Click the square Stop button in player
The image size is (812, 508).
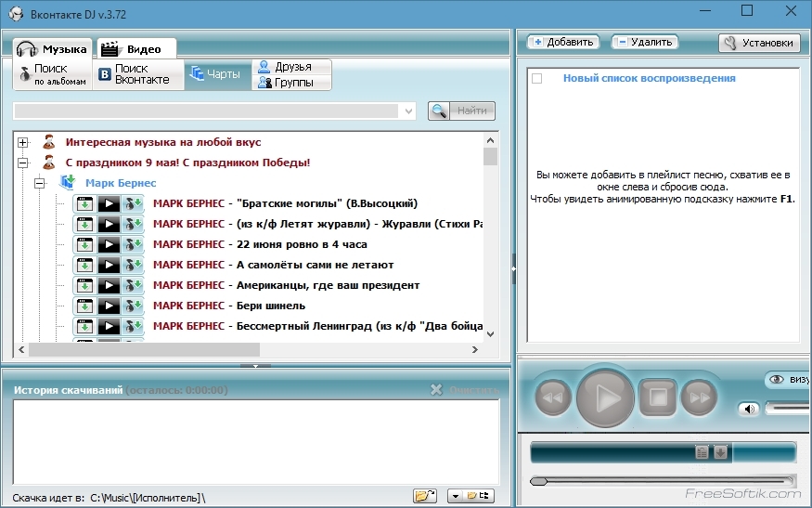[x=658, y=397]
